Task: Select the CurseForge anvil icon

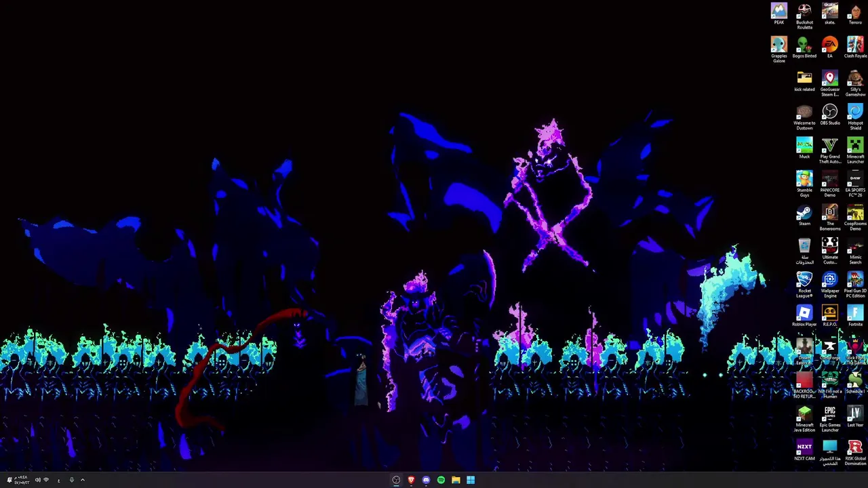Action: click(x=829, y=350)
